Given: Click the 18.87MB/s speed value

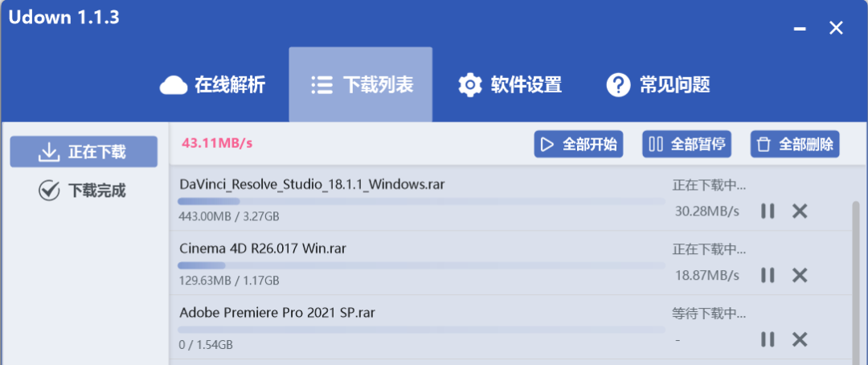Looking at the screenshot, I should pos(707,276).
